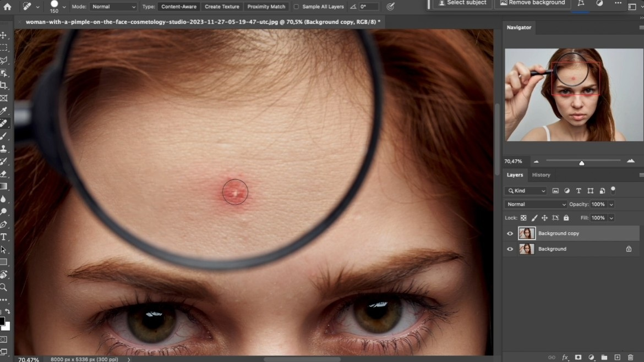Create a new layer group folder
Viewport: 644px width, 362px height.
(604, 358)
